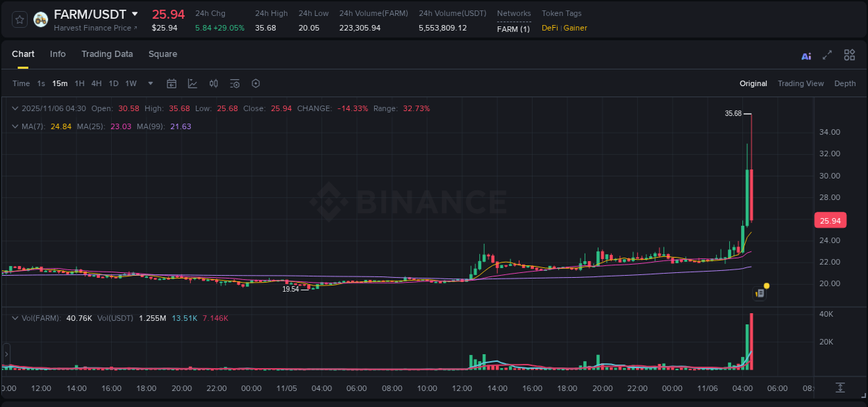Image resolution: width=868 pixels, height=407 pixels.
Task: Open the indicator list settings
Action: click(235, 83)
